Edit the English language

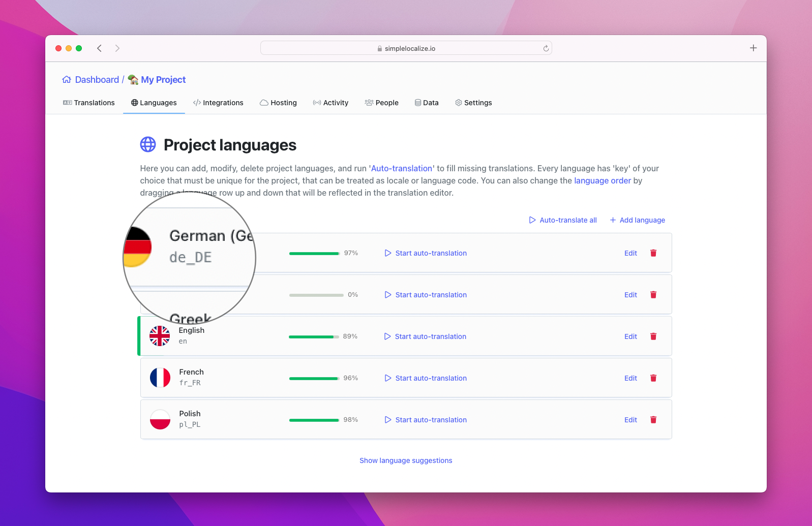[630, 336]
